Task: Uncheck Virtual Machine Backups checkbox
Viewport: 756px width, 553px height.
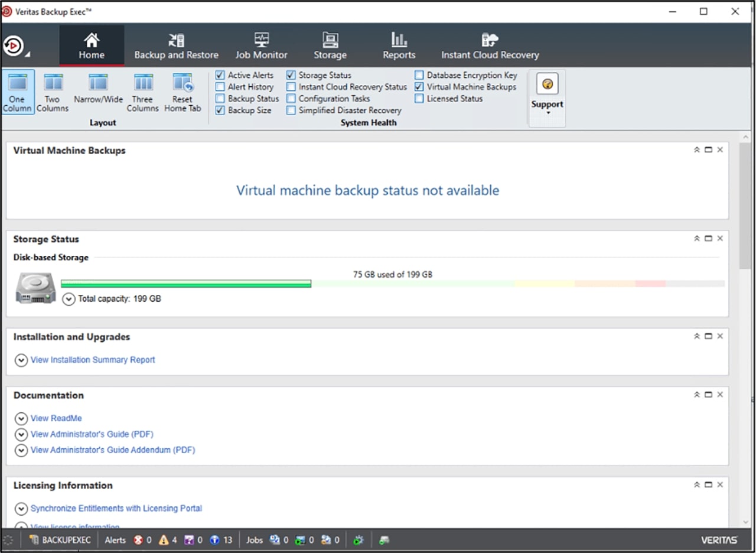Action: point(419,87)
